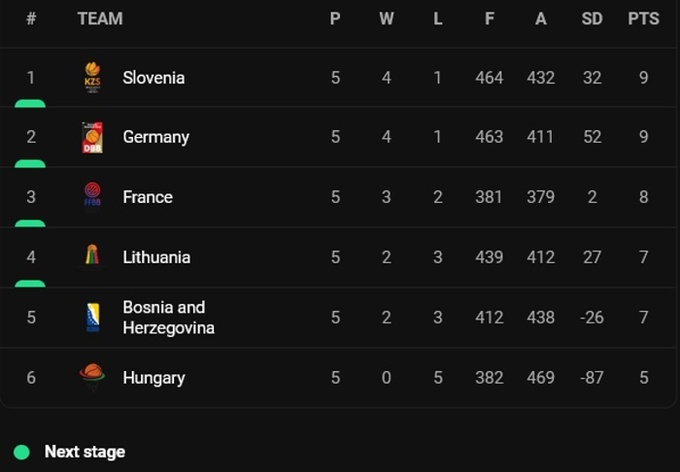Screen dimensions: 680x472
Task: Open the France team page
Action: point(147,197)
